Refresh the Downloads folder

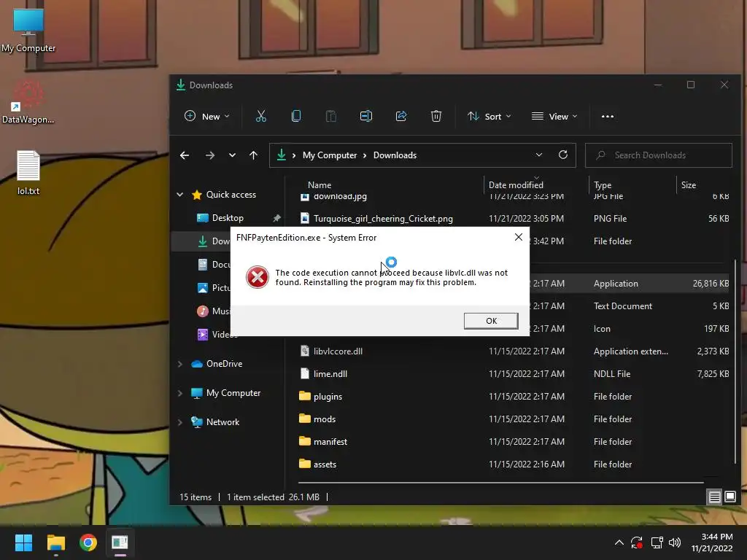point(563,155)
